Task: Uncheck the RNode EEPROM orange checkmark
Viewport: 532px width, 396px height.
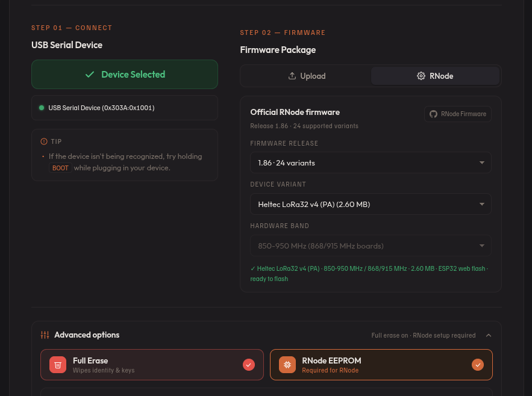Action: (478, 365)
